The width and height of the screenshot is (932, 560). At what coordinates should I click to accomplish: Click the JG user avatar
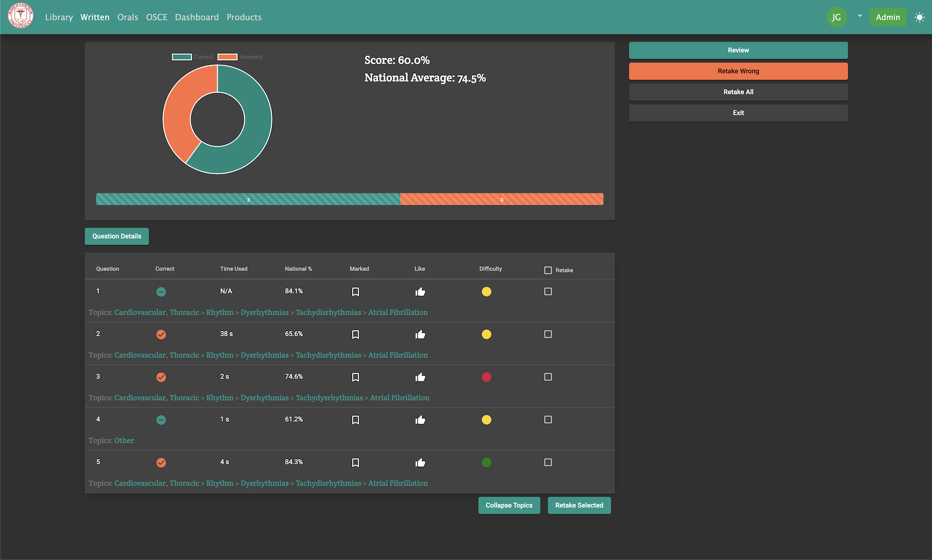click(x=836, y=17)
